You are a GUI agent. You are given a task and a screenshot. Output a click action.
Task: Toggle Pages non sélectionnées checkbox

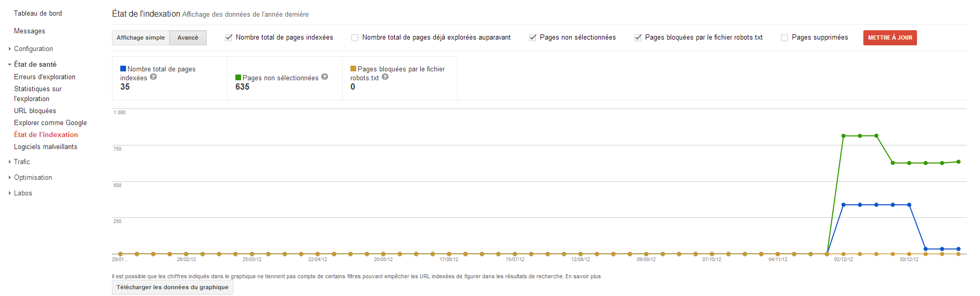[533, 38]
